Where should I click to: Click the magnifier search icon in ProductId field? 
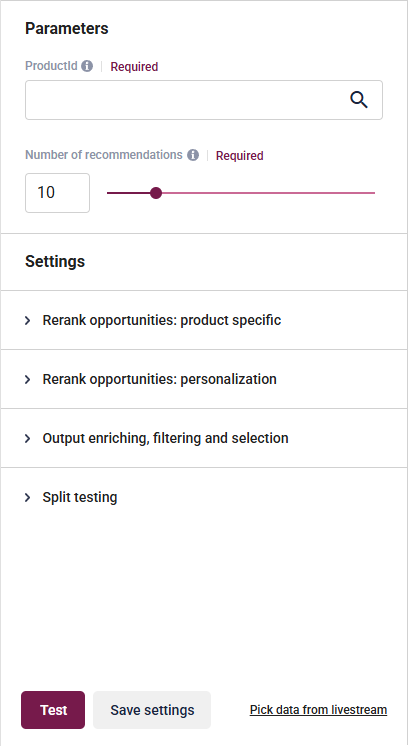pos(359,100)
